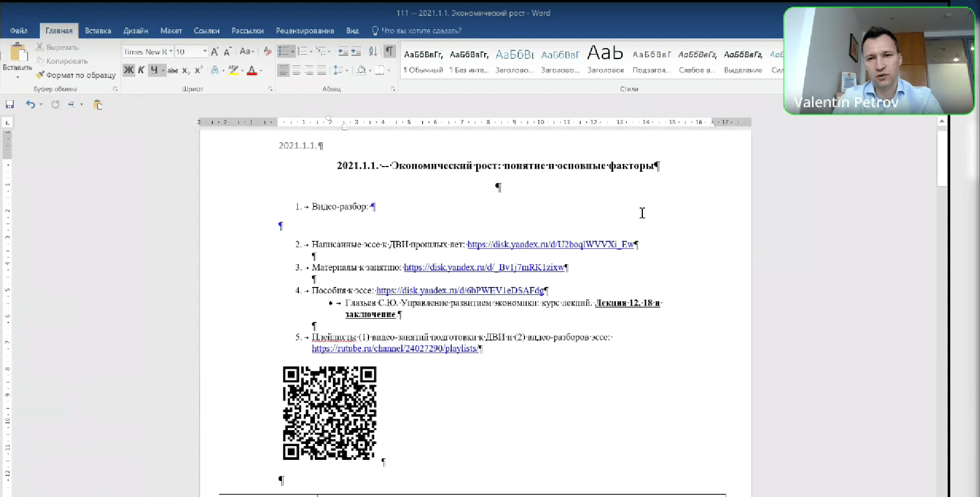This screenshot has height=497, width=980.
Task: Clear all formatting with the eraser A icon
Action: (268, 51)
